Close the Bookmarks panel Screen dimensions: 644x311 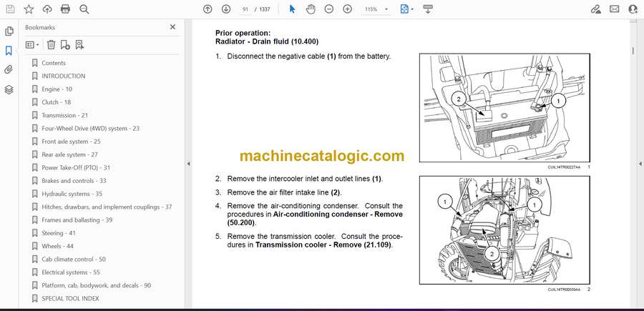pos(173,27)
